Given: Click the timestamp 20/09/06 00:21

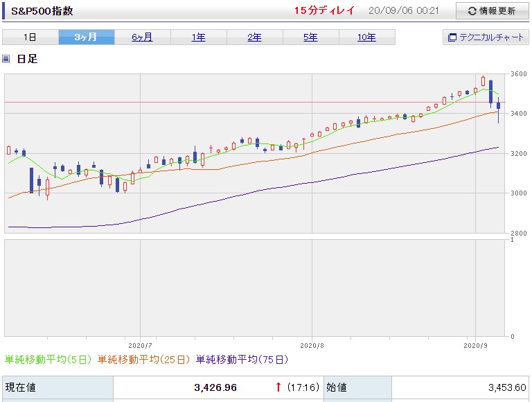Looking at the screenshot, I should tap(404, 11).
